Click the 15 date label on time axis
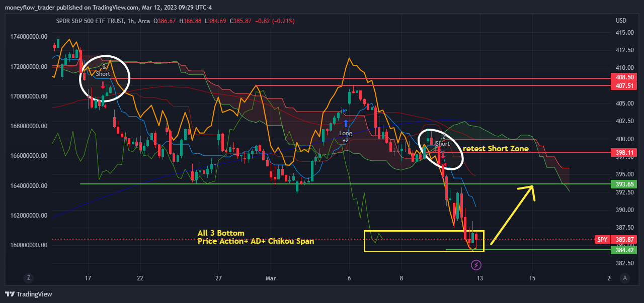 [x=532, y=278]
